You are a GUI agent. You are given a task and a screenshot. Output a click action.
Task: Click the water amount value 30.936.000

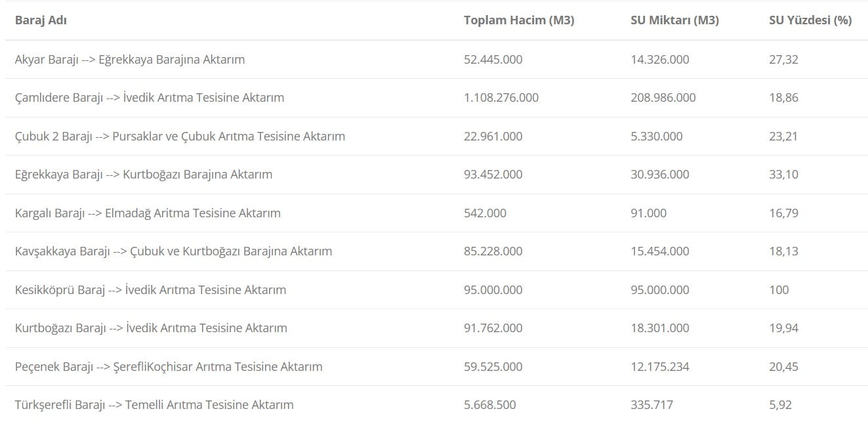point(660,175)
